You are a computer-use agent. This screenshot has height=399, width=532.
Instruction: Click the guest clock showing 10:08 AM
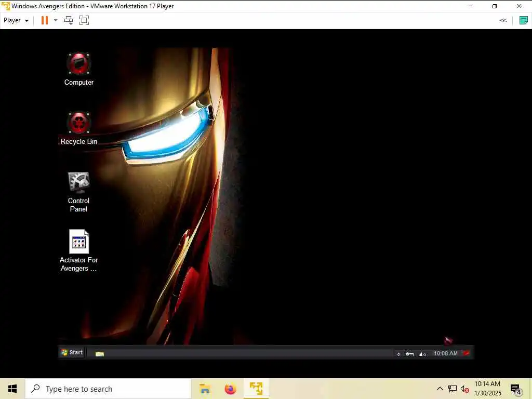[x=445, y=353]
